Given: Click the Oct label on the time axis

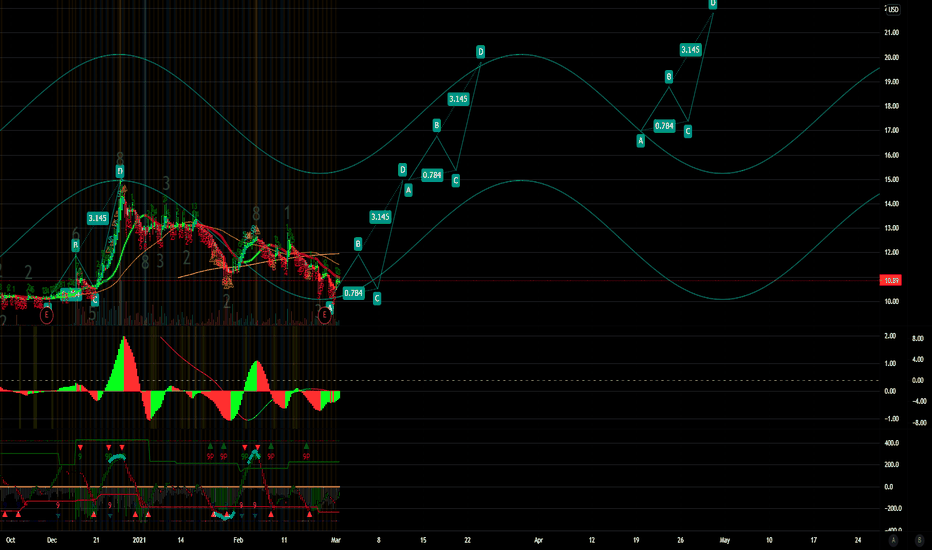Looking at the screenshot, I should click(10, 540).
